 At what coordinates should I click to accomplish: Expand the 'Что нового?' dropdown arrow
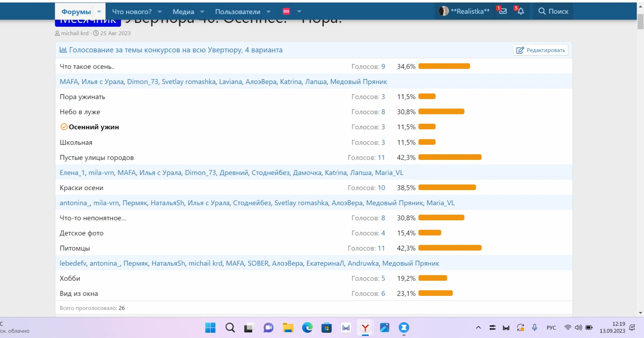click(x=160, y=12)
